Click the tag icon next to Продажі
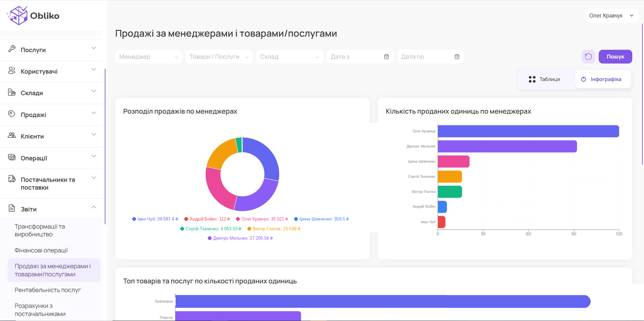644x321 pixels. (x=12, y=114)
